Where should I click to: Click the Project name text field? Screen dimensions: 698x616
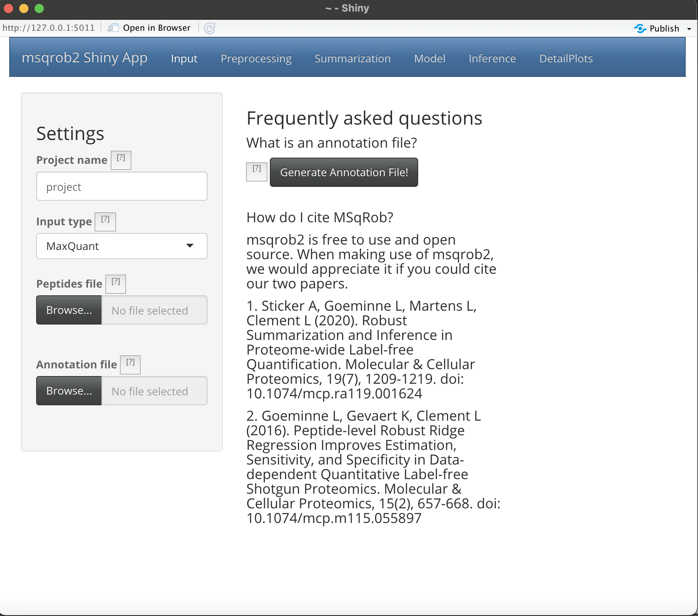point(121,186)
